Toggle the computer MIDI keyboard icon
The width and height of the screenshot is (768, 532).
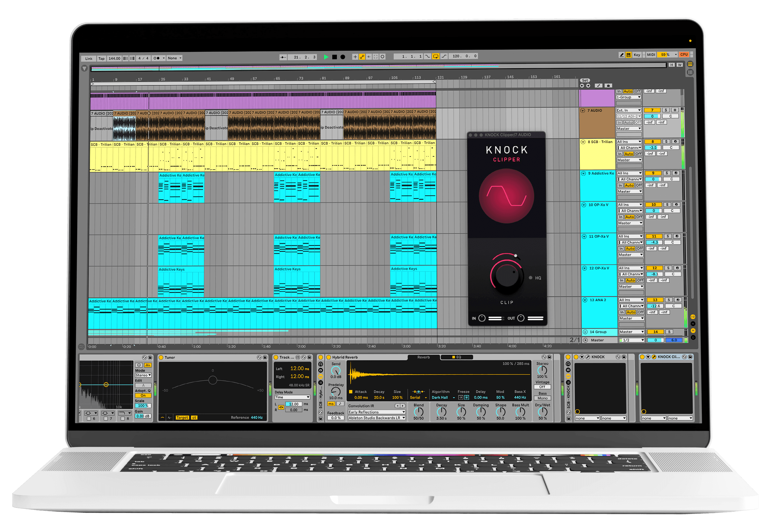point(629,55)
